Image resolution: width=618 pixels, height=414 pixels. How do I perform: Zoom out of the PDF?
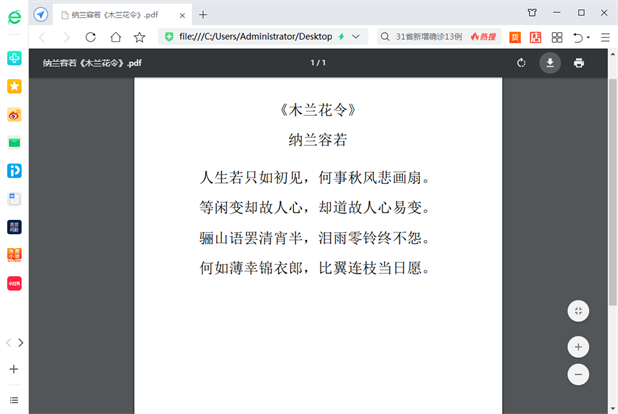pyautogui.click(x=578, y=375)
